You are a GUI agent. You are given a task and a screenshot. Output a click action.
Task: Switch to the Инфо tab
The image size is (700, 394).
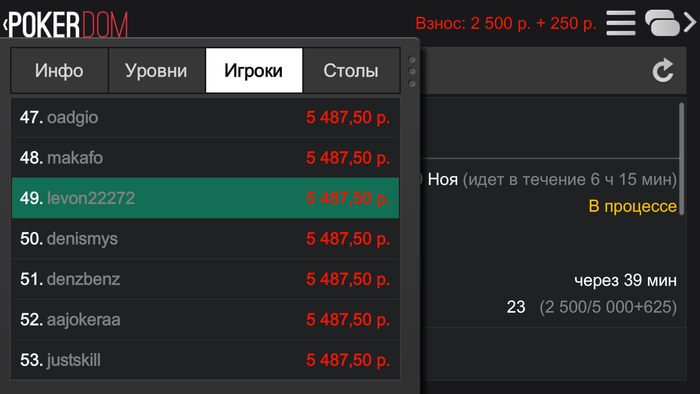59,71
